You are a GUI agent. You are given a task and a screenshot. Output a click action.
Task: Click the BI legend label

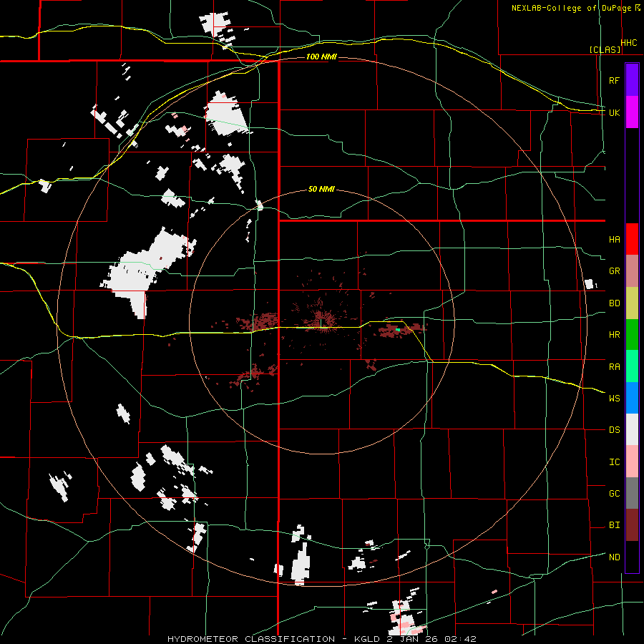click(x=614, y=525)
